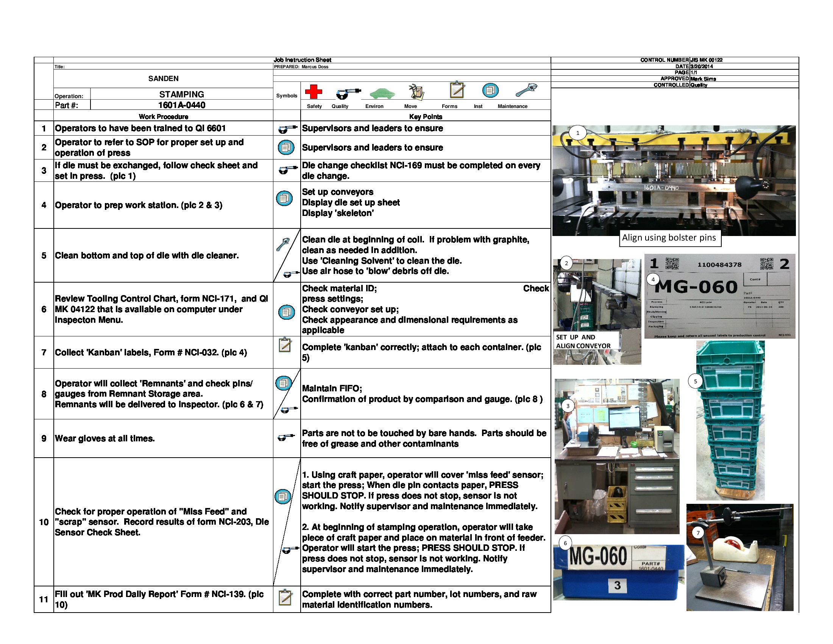Image resolution: width=833 pixels, height=644 pixels.
Task: Click the Safety red cross symbol
Action: click(x=314, y=92)
